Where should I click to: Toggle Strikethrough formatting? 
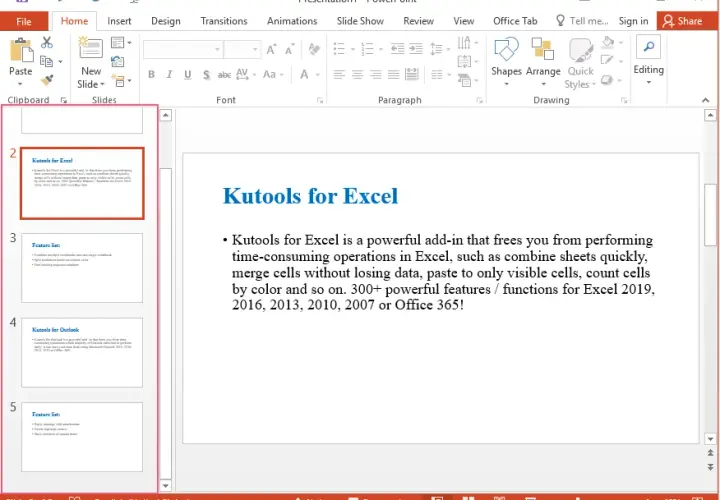tap(224, 74)
